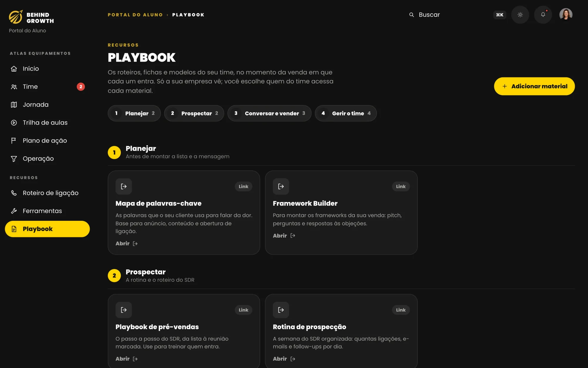Click the Link tag on Playbook de pré-vendas
Viewport: 588px width, 368px height.
243,310
